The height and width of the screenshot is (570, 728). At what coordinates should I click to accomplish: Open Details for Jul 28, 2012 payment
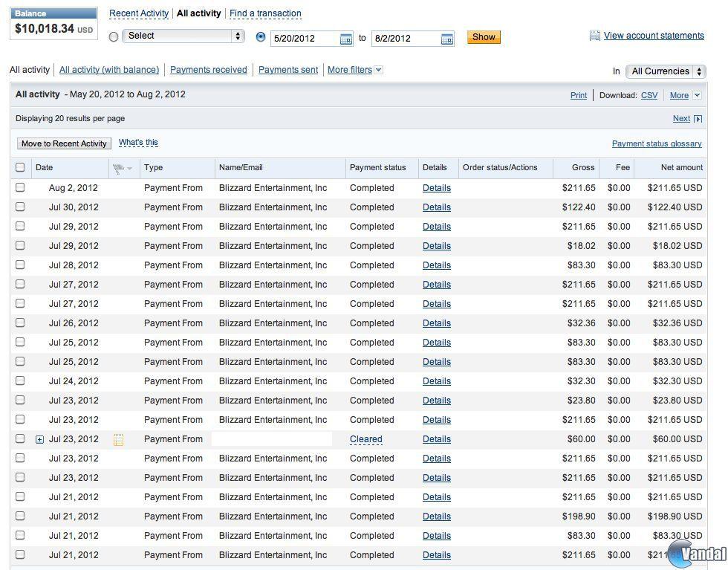[437, 265]
